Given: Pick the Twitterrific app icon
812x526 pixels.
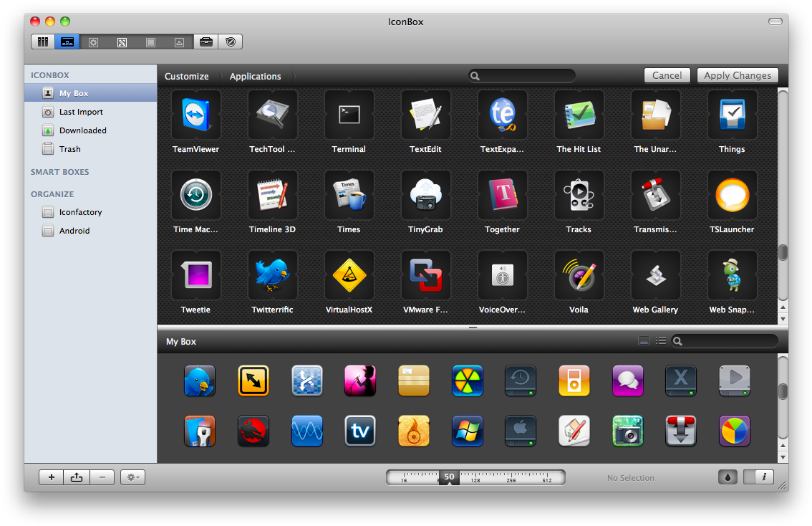Looking at the screenshot, I should (x=272, y=275).
